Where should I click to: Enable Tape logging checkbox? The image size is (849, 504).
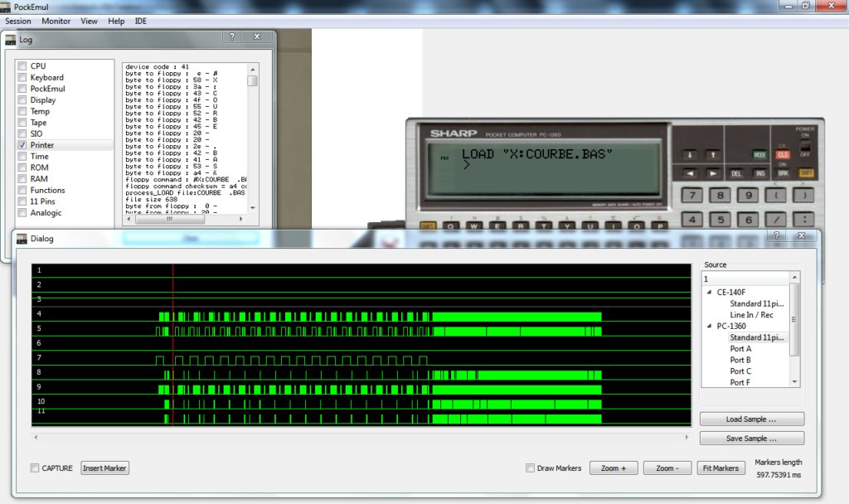(22, 123)
